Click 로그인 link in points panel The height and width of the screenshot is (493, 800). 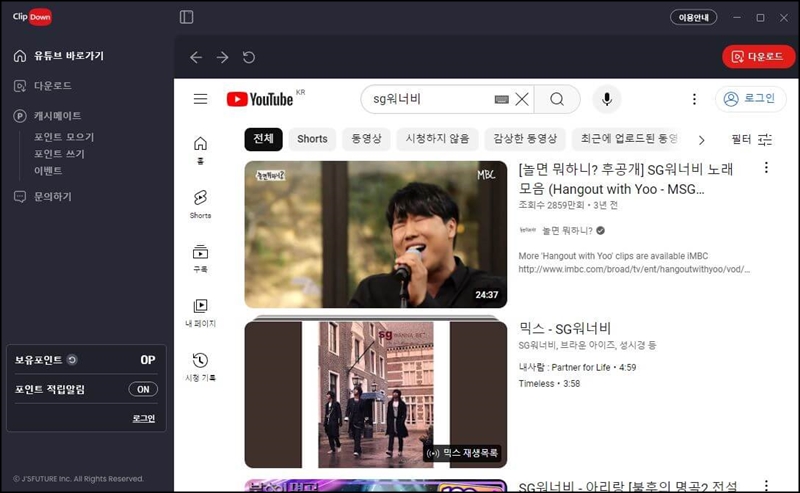(x=144, y=418)
